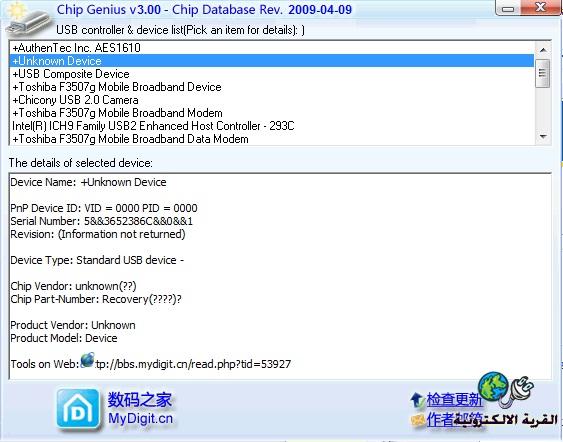Viewport: 563px width, 442px height.
Task: Click the Chip Part-Number Recovery line
Action: pyautogui.click(x=96, y=299)
